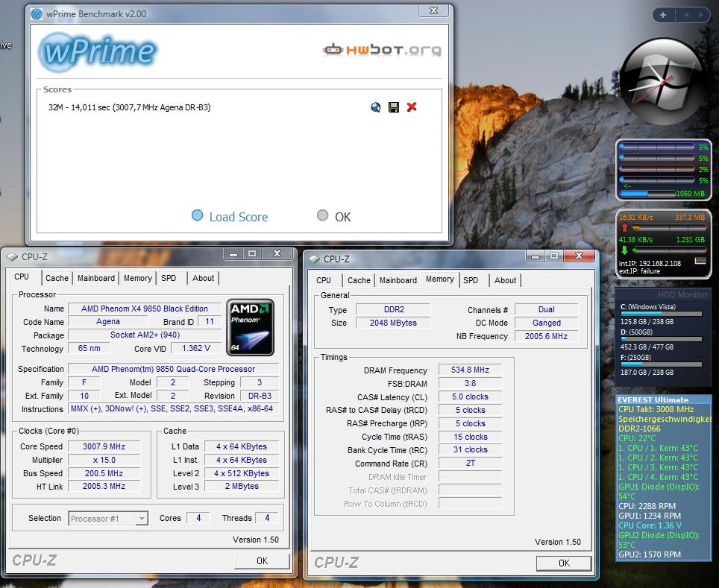The height and width of the screenshot is (588, 719).
Task: Click OK button in left CPU-Z window
Action: coord(262,561)
